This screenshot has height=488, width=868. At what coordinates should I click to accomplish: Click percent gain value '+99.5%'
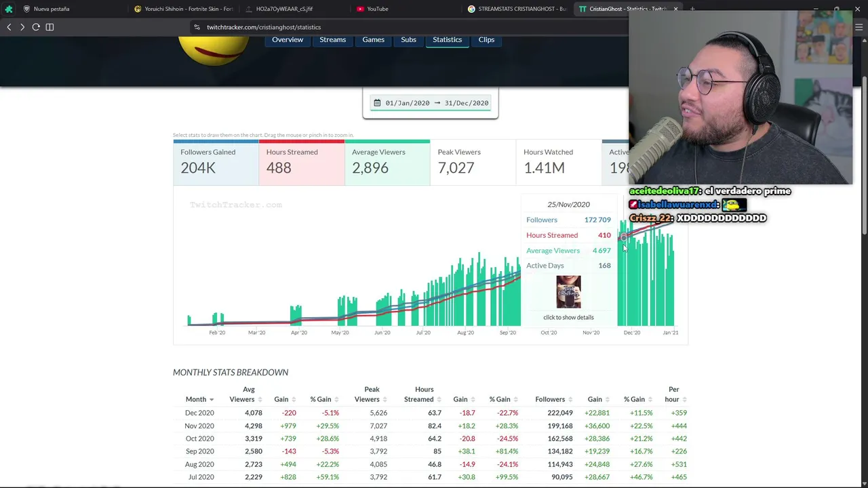pos(506,477)
